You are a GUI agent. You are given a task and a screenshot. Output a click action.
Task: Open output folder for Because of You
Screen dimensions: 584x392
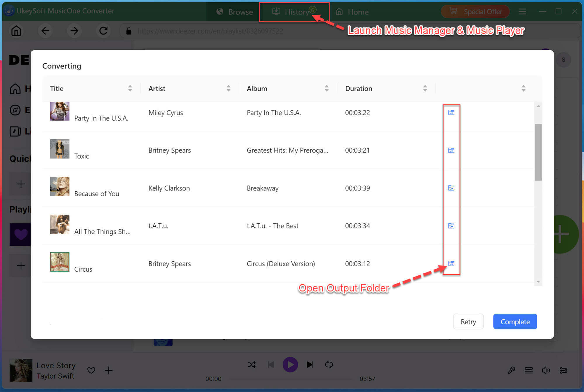[x=451, y=188]
